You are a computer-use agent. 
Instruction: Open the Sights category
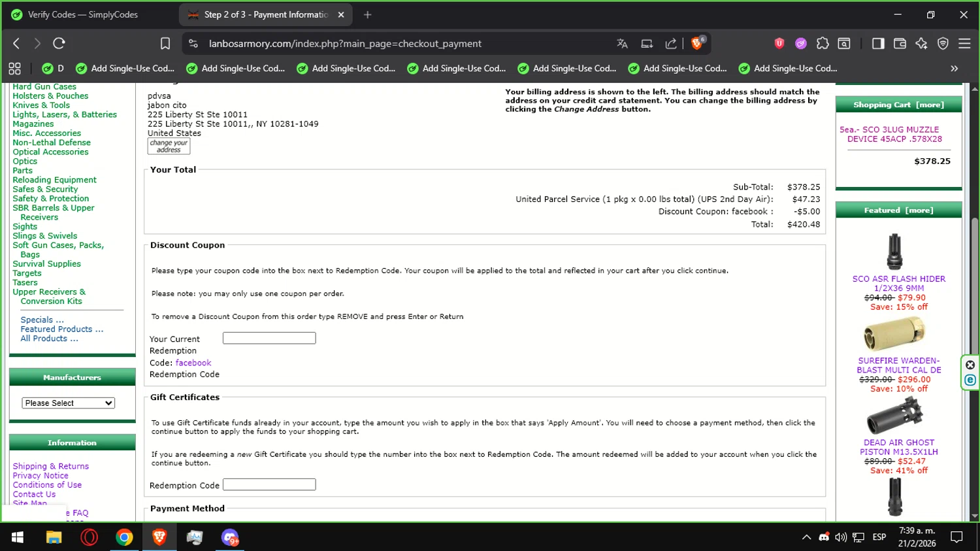coord(25,226)
